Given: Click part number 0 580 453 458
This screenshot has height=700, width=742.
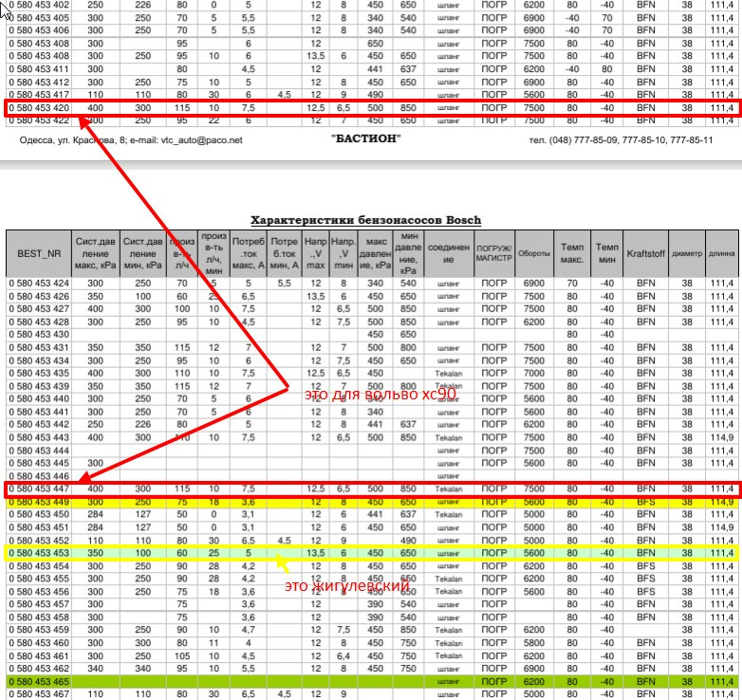Looking at the screenshot, I should click(x=39, y=617).
